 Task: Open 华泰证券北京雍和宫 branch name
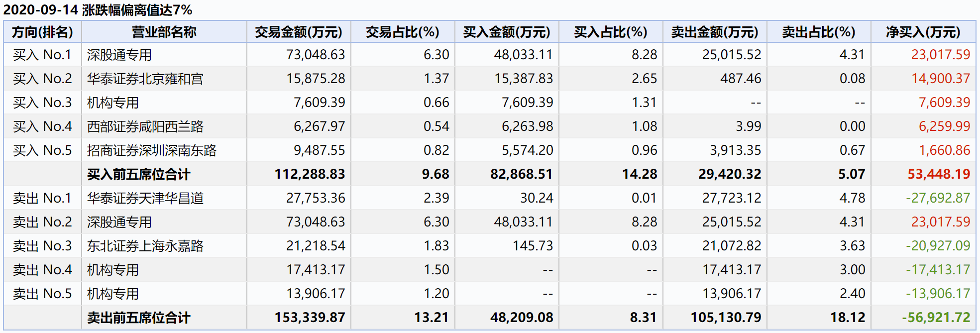145,79
